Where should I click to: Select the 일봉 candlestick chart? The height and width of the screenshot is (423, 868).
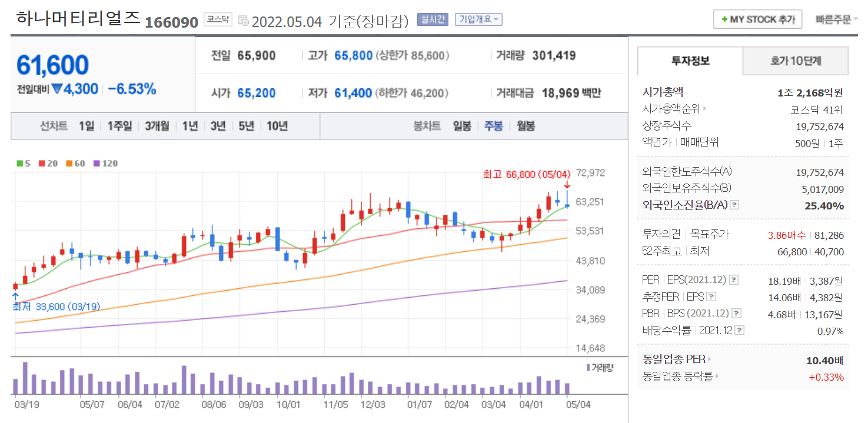tap(462, 126)
